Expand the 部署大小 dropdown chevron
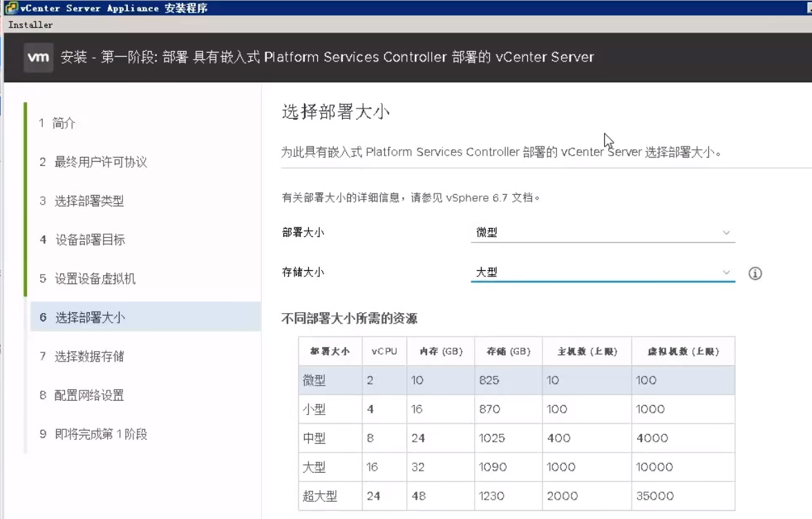 pyautogui.click(x=726, y=233)
